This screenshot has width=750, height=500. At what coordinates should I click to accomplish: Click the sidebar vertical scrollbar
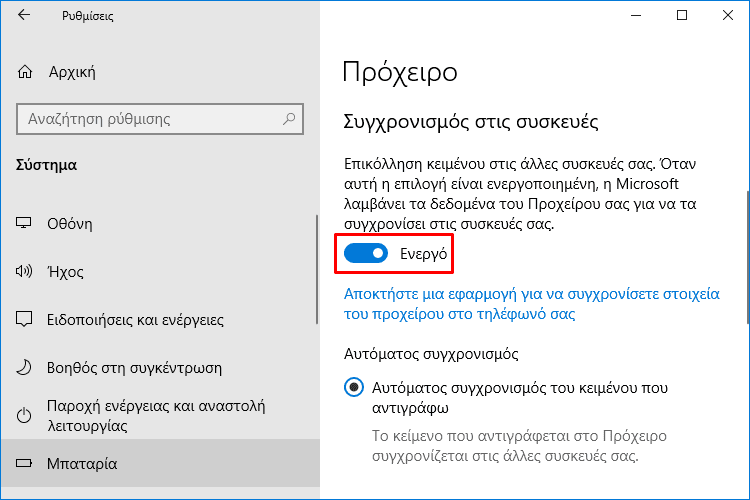[317, 269]
